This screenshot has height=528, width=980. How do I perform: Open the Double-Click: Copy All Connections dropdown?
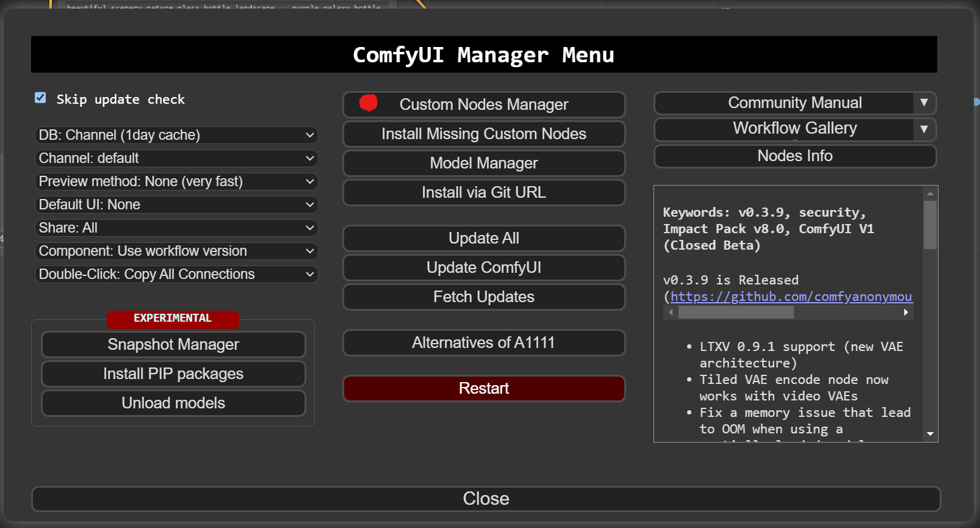click(176, 274)
